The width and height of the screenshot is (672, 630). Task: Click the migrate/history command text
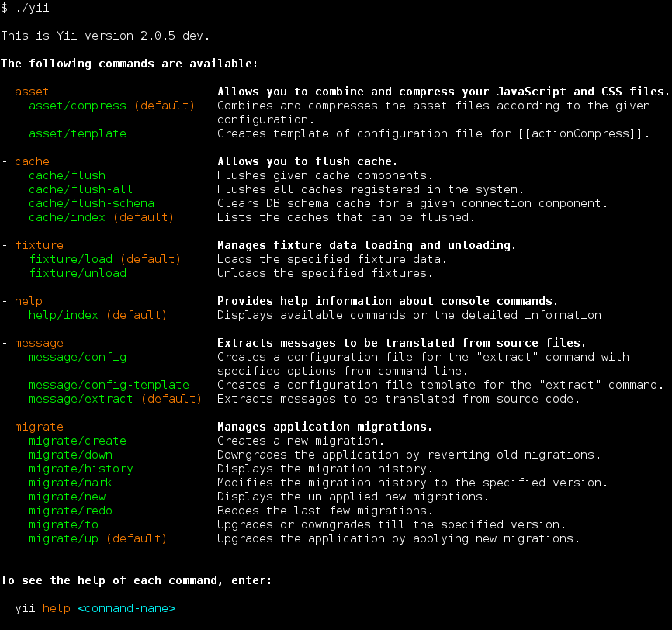pyautogui.click(x=81, y=469)
